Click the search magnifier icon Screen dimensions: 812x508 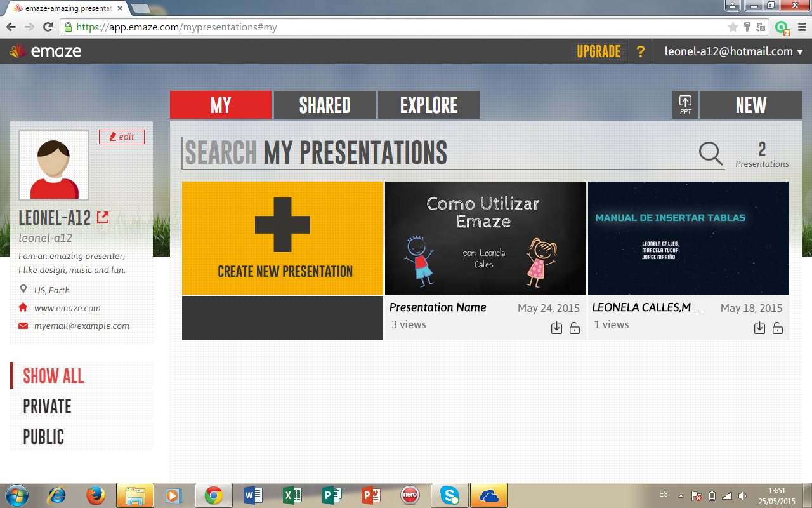pos(710,153)
